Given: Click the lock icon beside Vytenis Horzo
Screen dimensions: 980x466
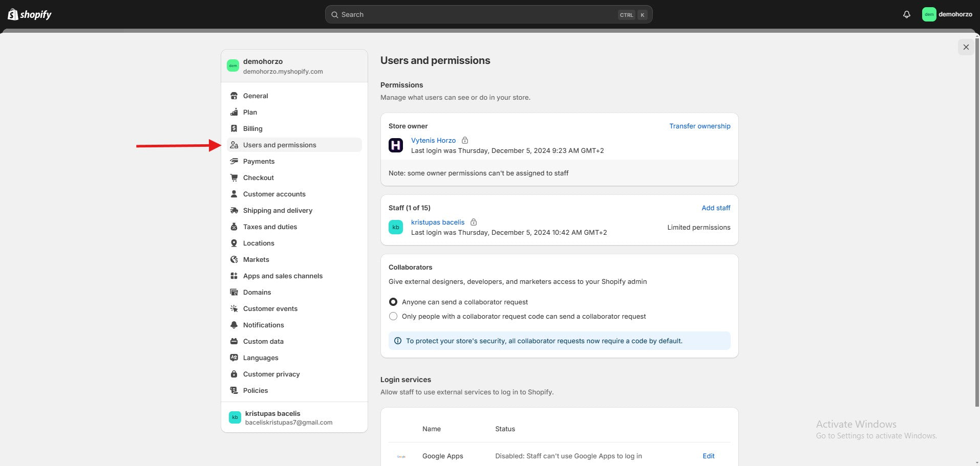Looking at the screenshot, I should 465,140.
